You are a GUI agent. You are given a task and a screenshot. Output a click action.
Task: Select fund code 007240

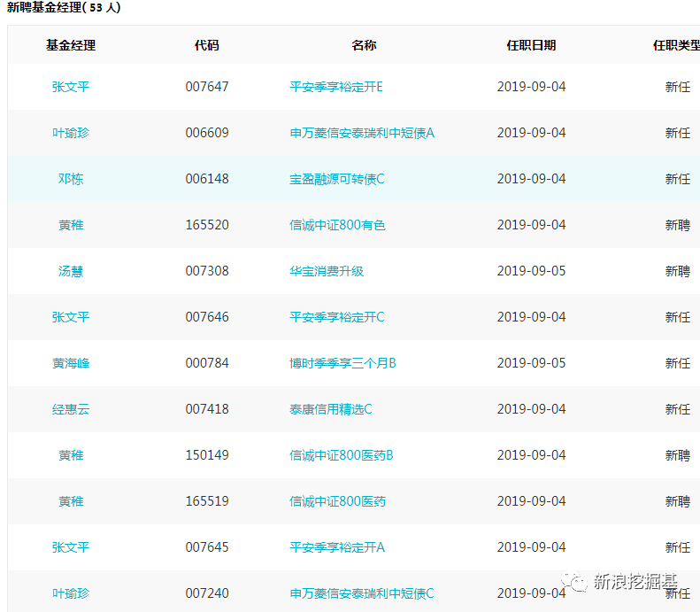pos(207,593)
